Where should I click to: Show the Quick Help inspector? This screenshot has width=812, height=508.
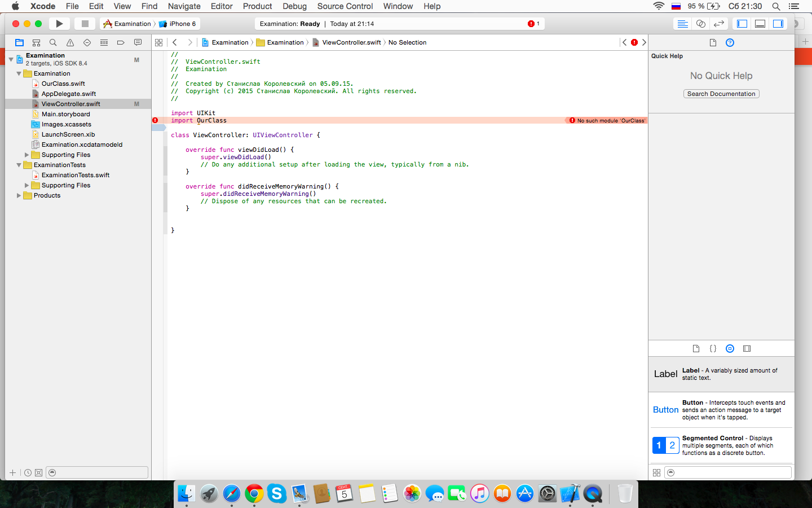[730, 42]
